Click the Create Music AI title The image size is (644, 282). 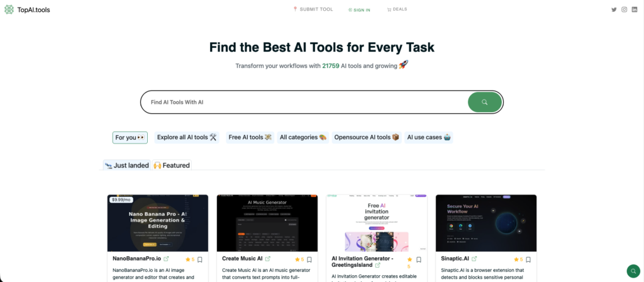[242, 259]
